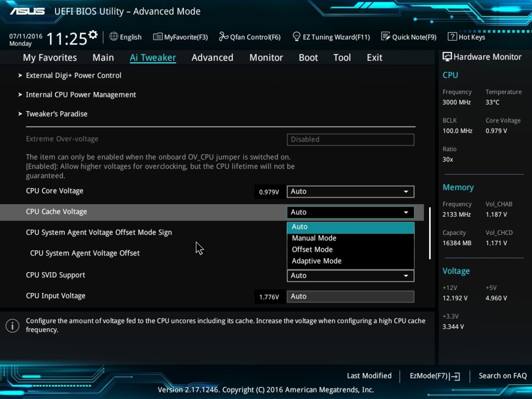Click the Qfan Control fan icon
The height and width of the screenshot is (399, 532).
pos(223,36)
